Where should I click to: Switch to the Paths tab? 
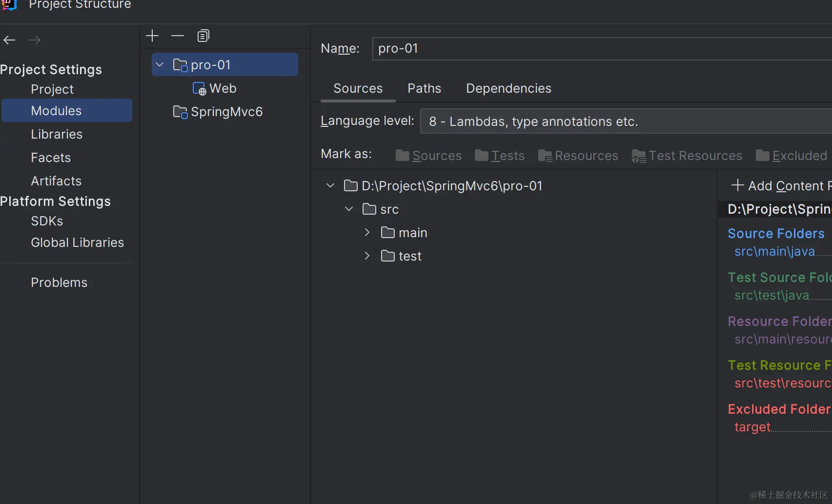tap(424, 88)
